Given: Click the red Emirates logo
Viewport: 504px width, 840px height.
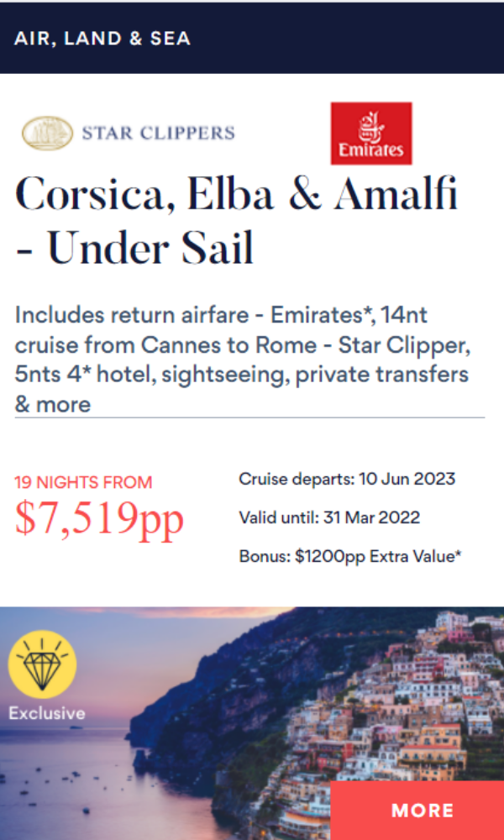Looking at the screenshot, I should pyautogui.click(x=371, y=134).
